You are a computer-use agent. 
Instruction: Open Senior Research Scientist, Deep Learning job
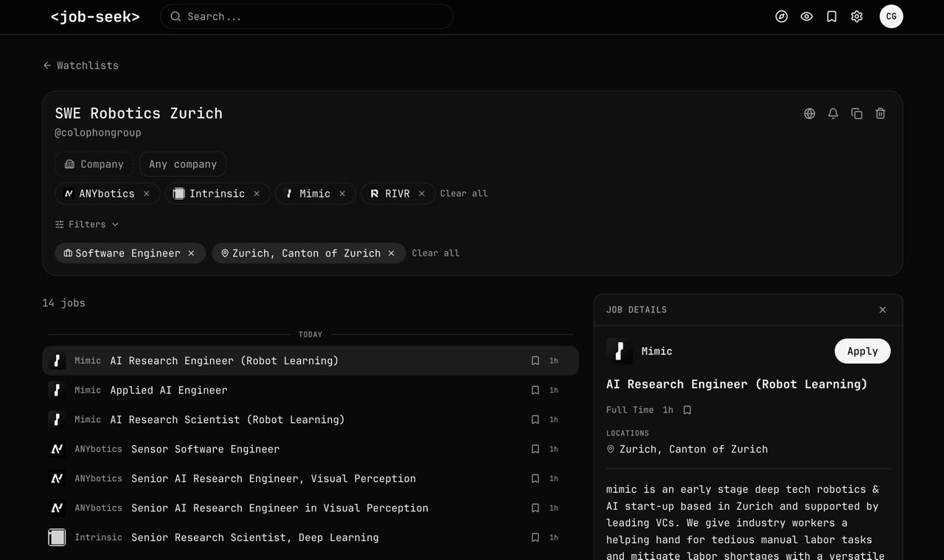coord(310,537)
